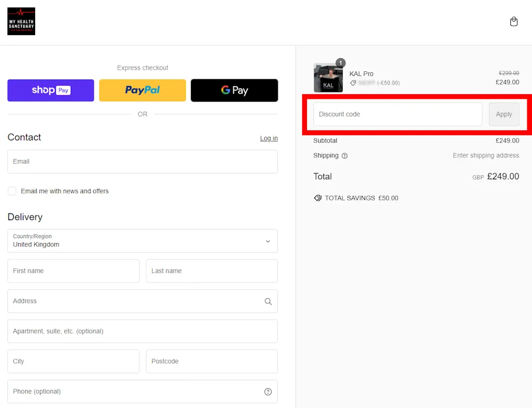Click the 'Delivery' section heading
Screen dimensions: 532x408
[x=25, y=217]
